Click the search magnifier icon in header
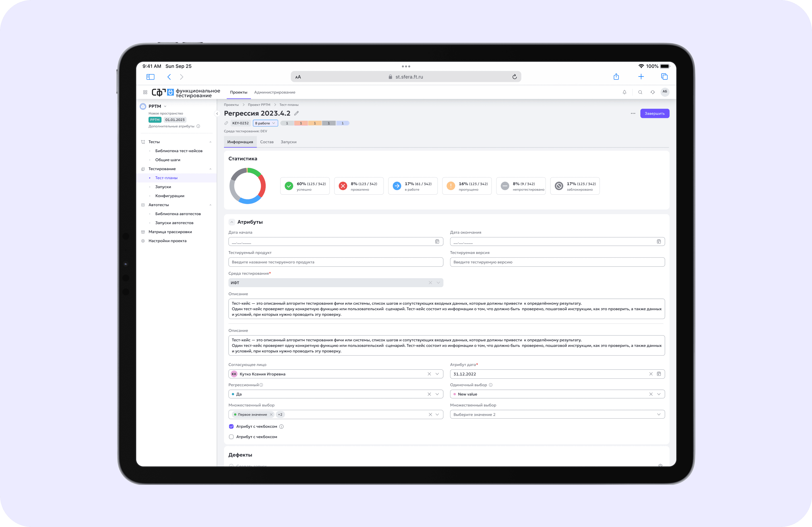The width and height of the screenshot is (812, 527). 640,92
